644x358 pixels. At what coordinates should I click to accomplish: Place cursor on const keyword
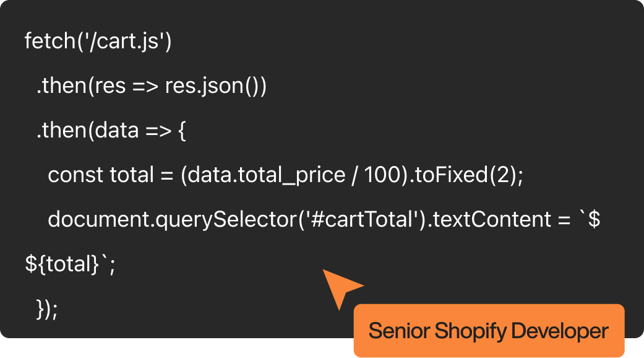coord(75,175)
